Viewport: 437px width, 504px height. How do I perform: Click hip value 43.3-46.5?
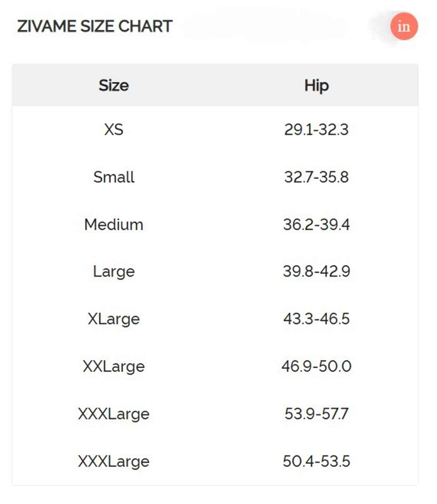coord(316,319)
